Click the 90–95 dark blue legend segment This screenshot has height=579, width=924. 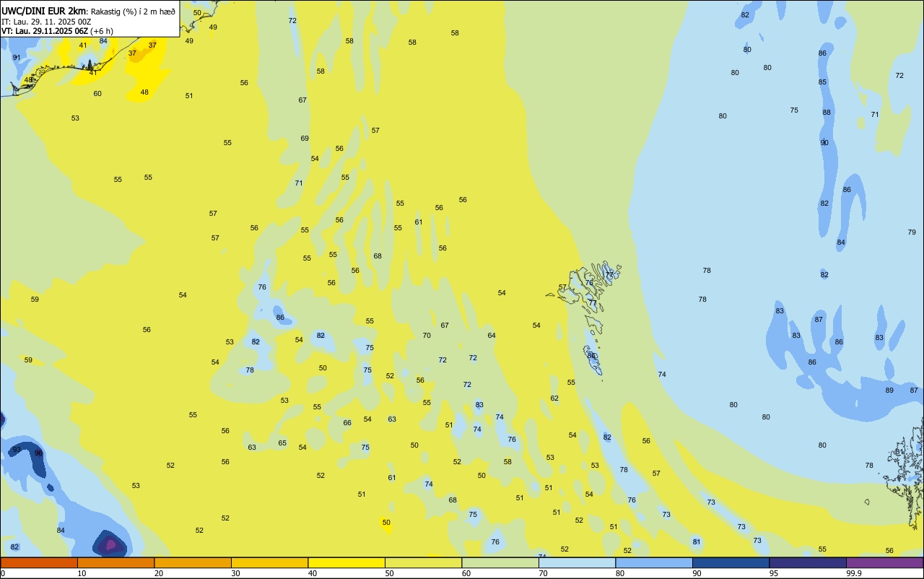pos(731,563)
